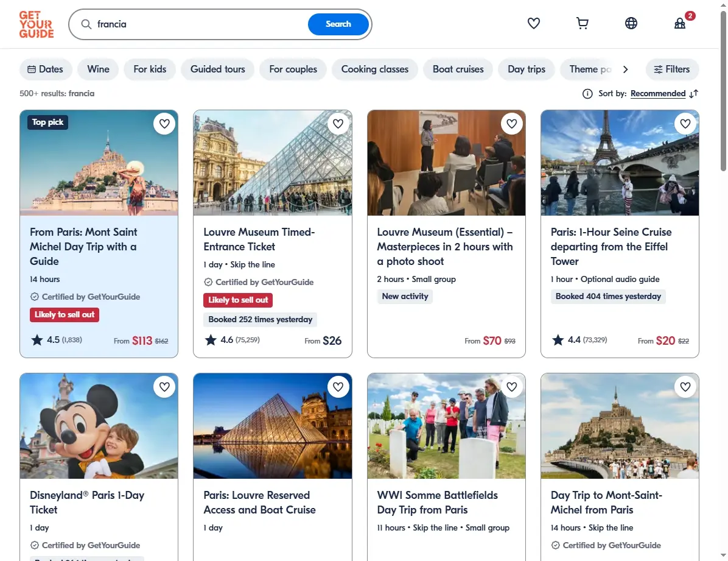728x561 pixels.
Task: Click the sort order arrows icon
Action: [x=694, y=94]
